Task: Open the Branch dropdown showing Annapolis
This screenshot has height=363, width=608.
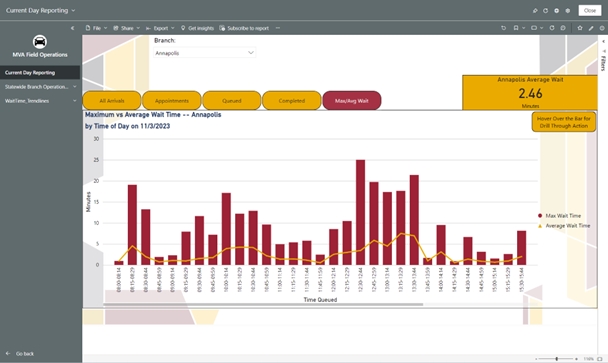Action: tap(204, 53)
